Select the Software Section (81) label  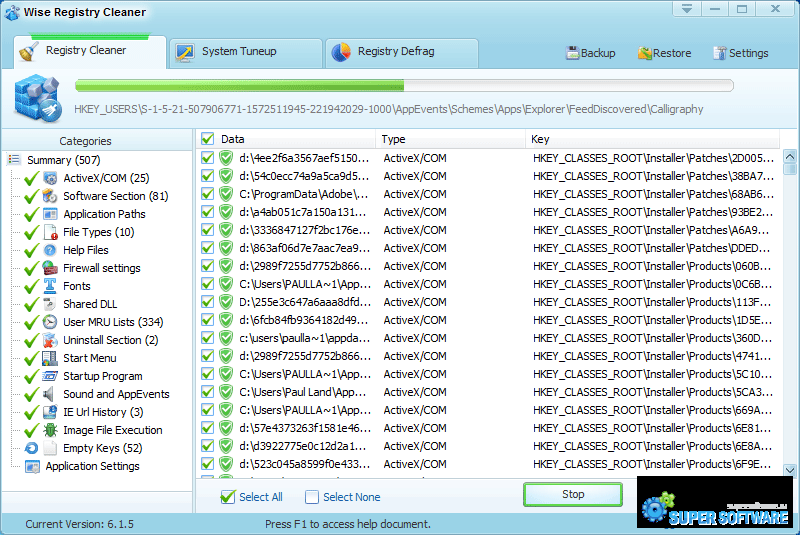coord(116,196)
